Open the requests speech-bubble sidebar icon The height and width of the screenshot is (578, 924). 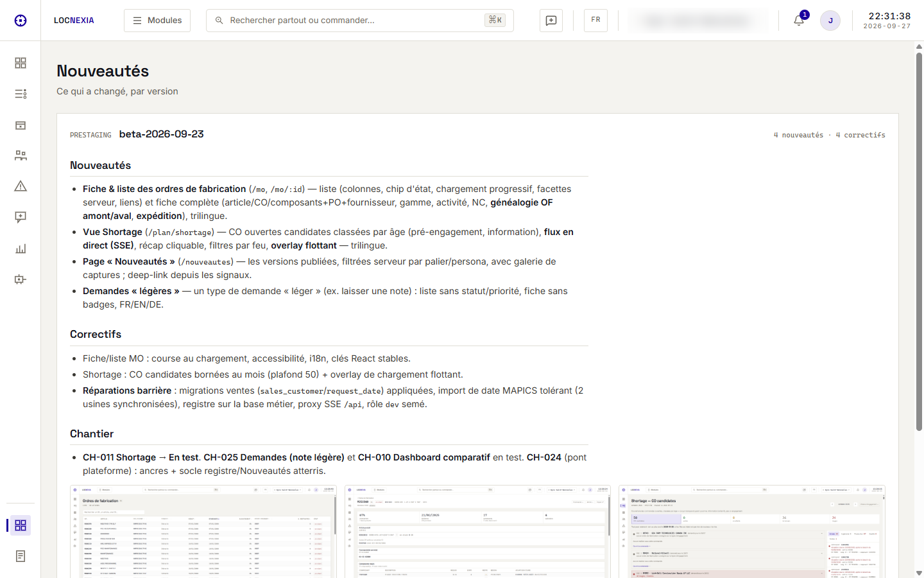[x=21, y=217]
